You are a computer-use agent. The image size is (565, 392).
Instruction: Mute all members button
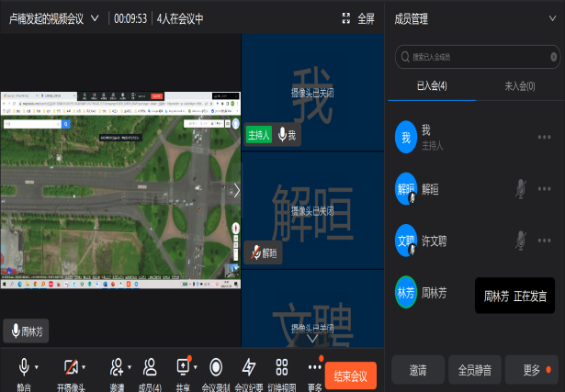(x=475, y=370)
